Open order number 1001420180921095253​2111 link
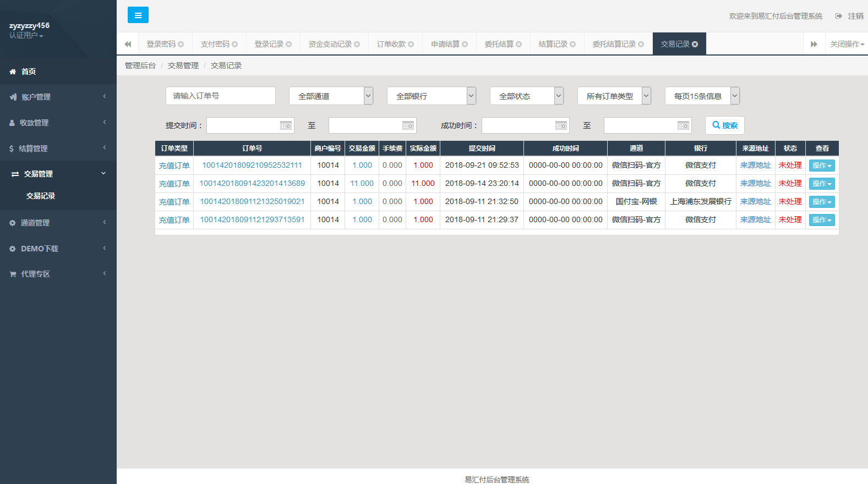 pyautogui.click(x=252, y=165)
